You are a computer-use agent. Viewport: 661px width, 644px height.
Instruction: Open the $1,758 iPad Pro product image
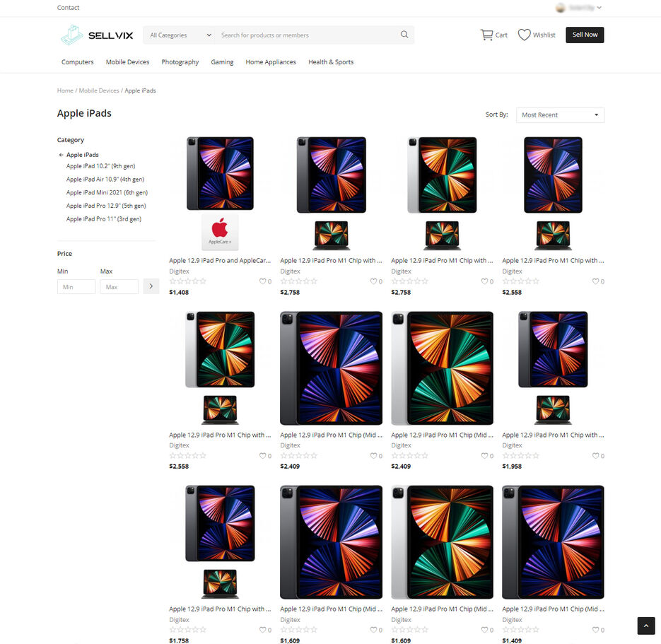pyautogui.click(x=220, y=542)
